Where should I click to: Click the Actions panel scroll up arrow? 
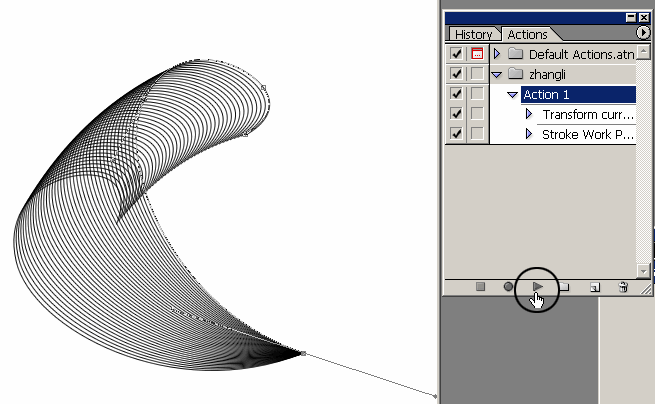click(x=643, y=52)
